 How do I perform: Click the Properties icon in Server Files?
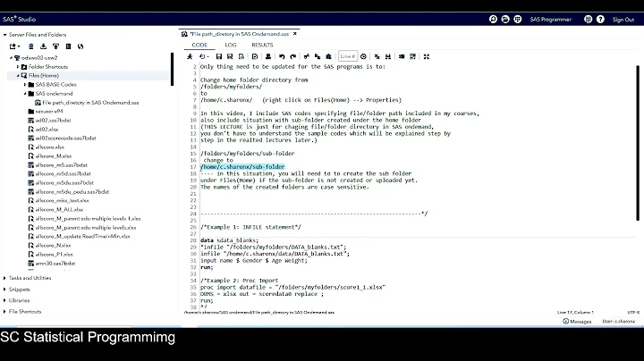click(x=68, y=46)
